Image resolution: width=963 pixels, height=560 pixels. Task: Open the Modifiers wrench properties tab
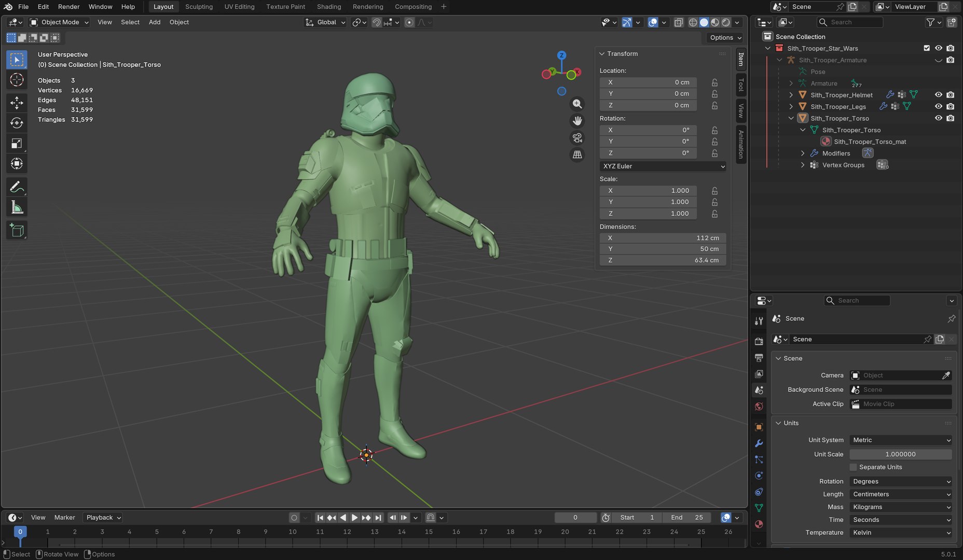pos(759,443)
